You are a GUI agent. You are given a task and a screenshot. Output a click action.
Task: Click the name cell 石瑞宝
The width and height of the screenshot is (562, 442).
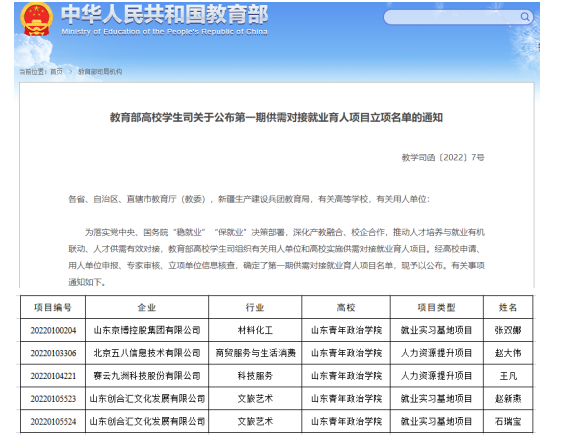pos(508,421)
